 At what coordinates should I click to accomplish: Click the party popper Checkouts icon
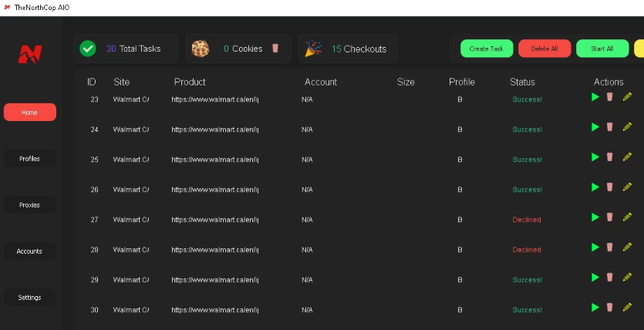(313, 49)
